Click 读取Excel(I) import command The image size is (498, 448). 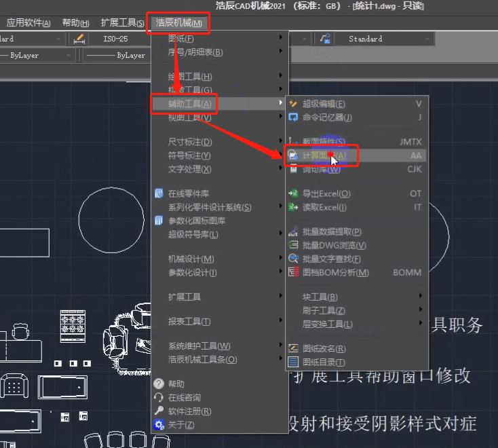point(357,208)
